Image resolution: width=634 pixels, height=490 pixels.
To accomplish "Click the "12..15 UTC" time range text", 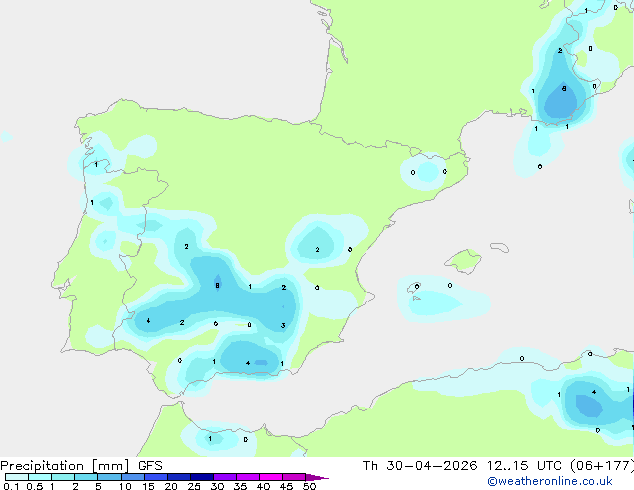I will point(524,466).
